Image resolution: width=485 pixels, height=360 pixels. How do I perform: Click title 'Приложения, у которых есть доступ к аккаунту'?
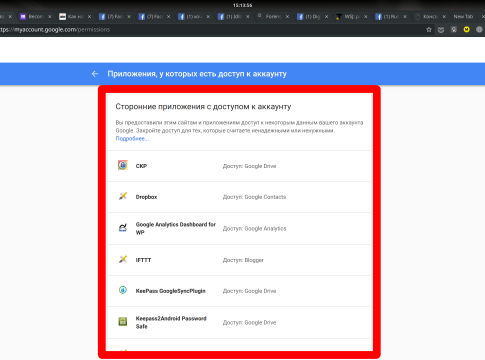tap(197, 74)
